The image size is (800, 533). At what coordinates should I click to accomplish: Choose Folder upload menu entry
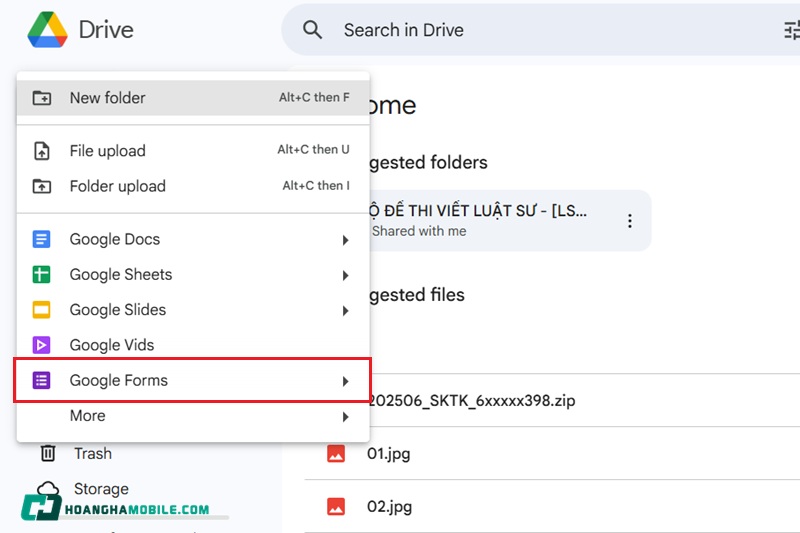(x=117, y=186)
